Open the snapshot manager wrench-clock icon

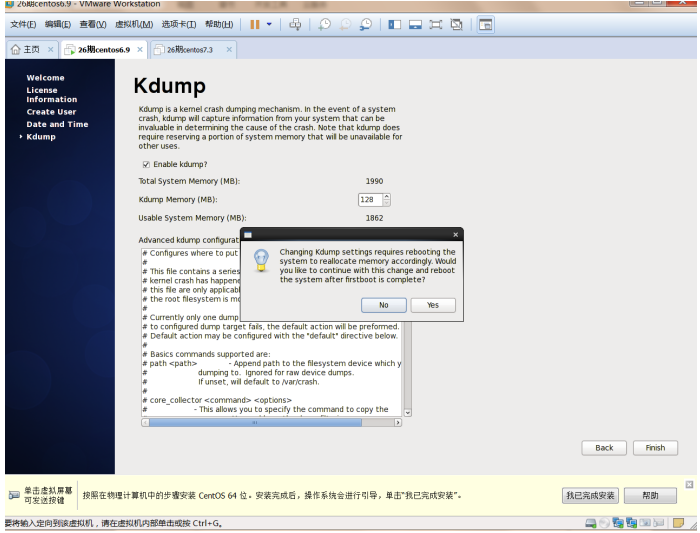click(x=366, y=25)
